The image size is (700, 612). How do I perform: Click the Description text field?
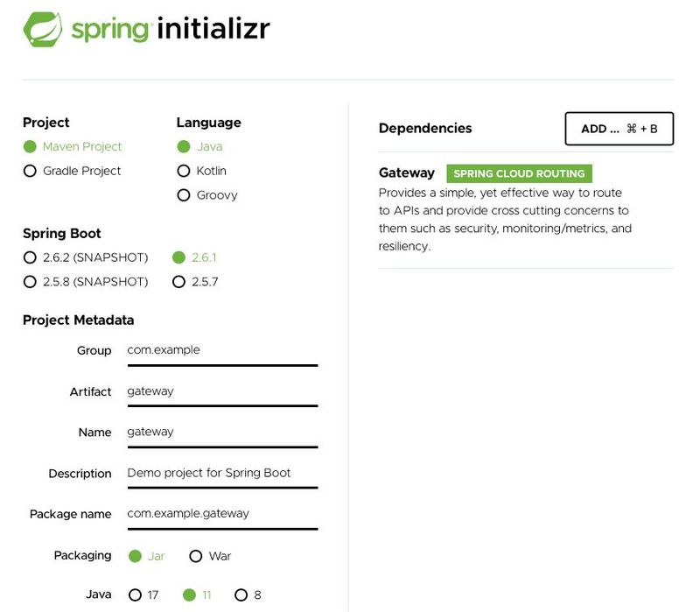coord(221,473)
